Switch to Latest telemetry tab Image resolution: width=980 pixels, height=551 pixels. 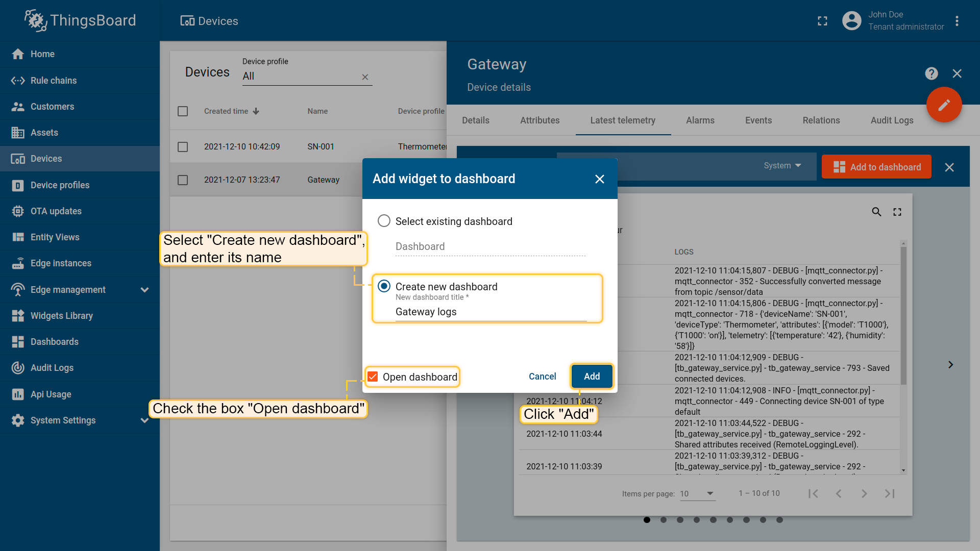(623, 120)
